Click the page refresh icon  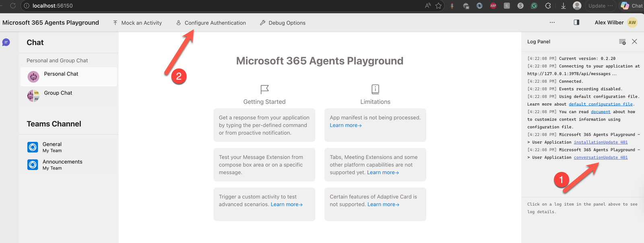[x=13, y=6]
